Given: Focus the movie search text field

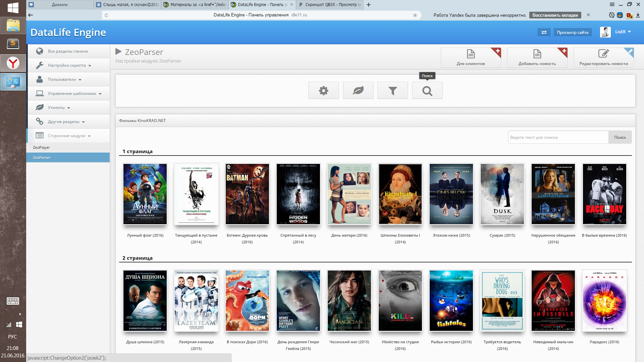Looking at the screenshot, I should pos(558,137).
